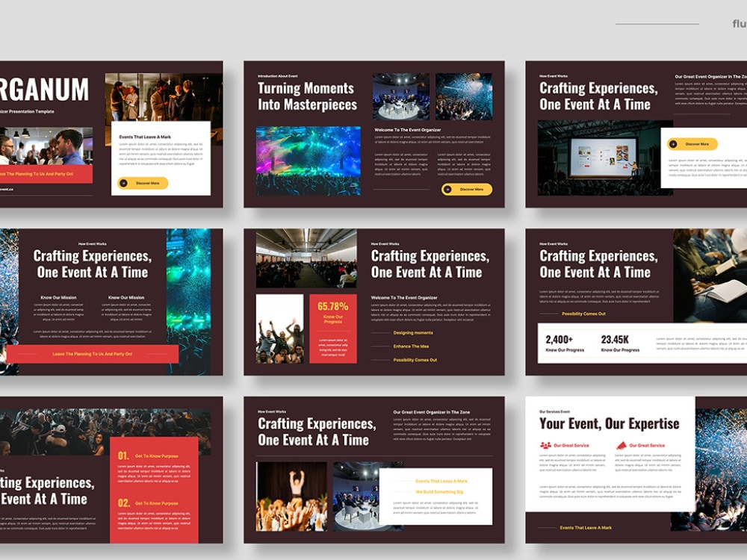Click 'Possibility Comes Out' above the 2,400+ stats
747x560 pixels.
pos(583,314)
